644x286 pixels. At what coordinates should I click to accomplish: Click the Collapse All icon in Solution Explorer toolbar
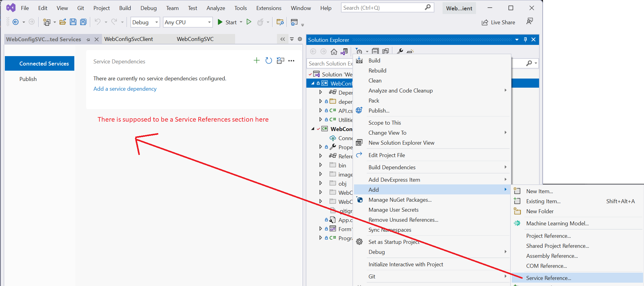click(x=375, y=51)
